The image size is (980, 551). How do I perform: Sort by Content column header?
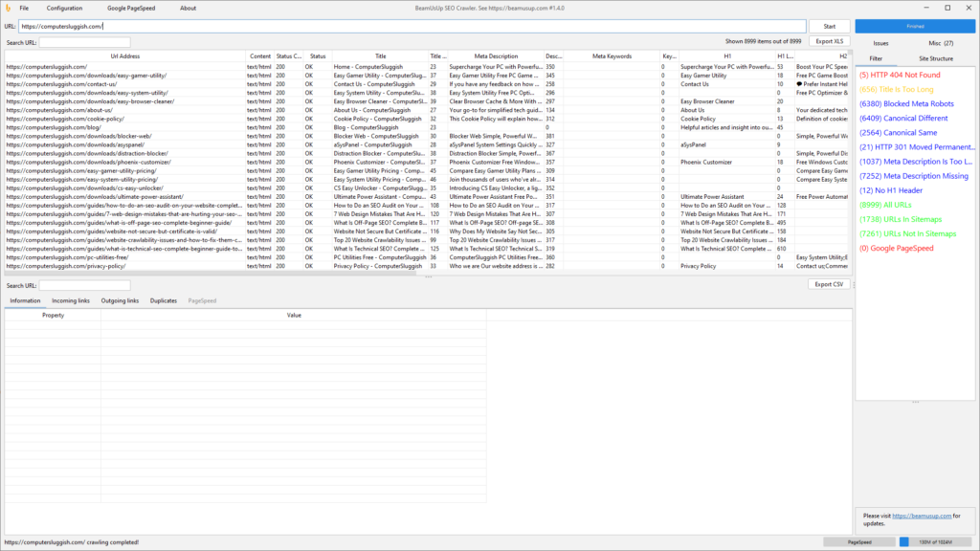coord(260,56)
